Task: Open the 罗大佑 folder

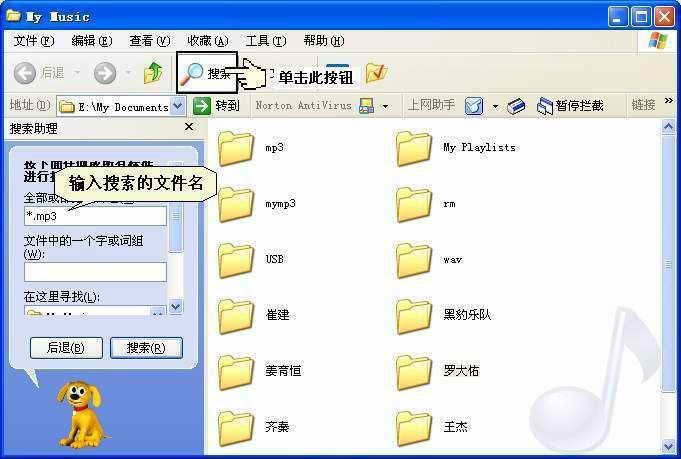Action: (414, 371)
